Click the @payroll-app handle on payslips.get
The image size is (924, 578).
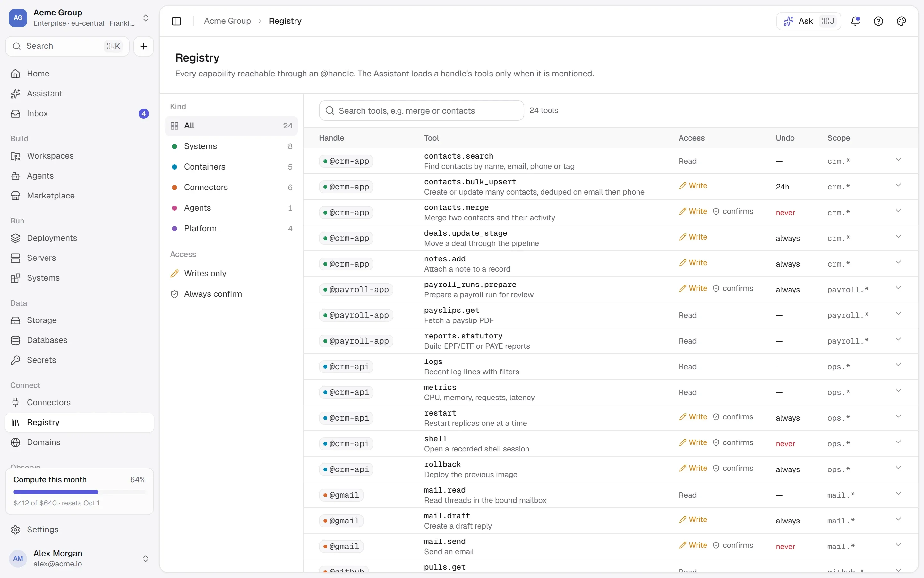(355, 315)
